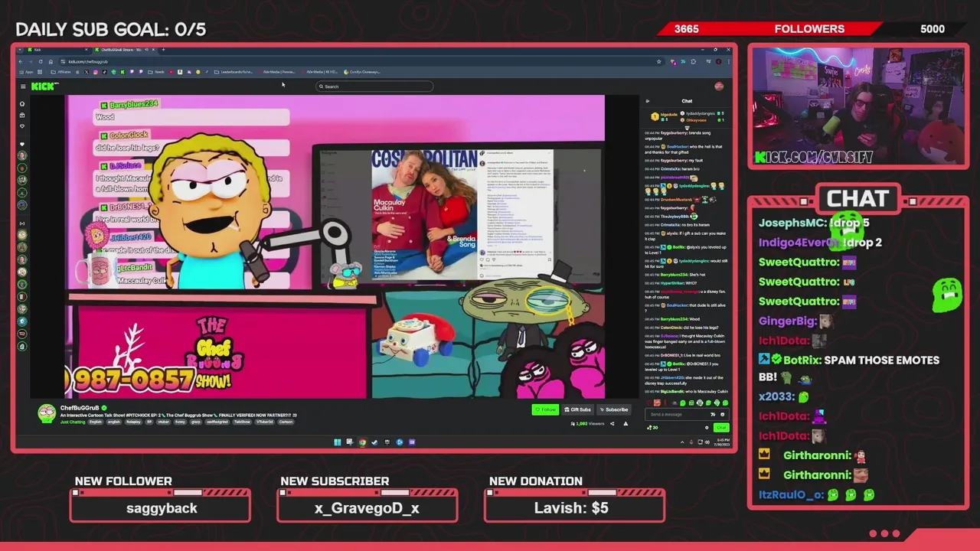980x551 pixels.
Task: Switch to the ChefBuGGruB Stream tab
Action: 125,50
